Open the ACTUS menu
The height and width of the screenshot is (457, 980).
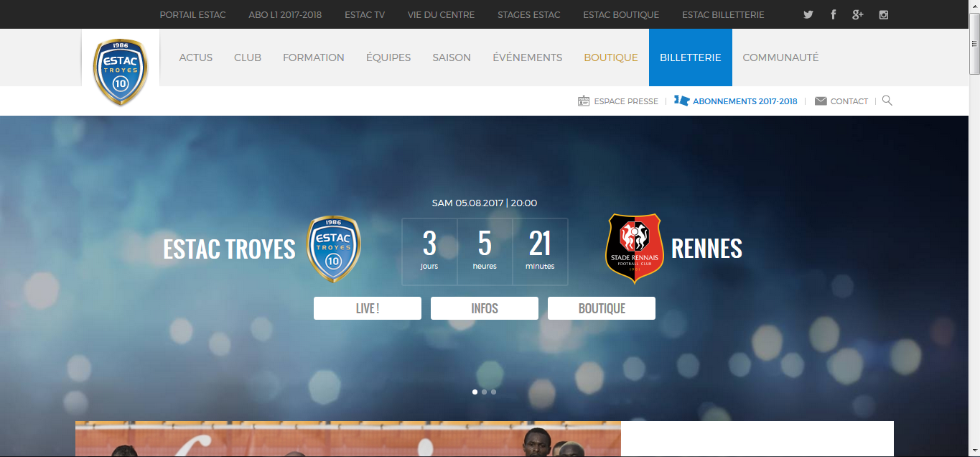[196, 57]
